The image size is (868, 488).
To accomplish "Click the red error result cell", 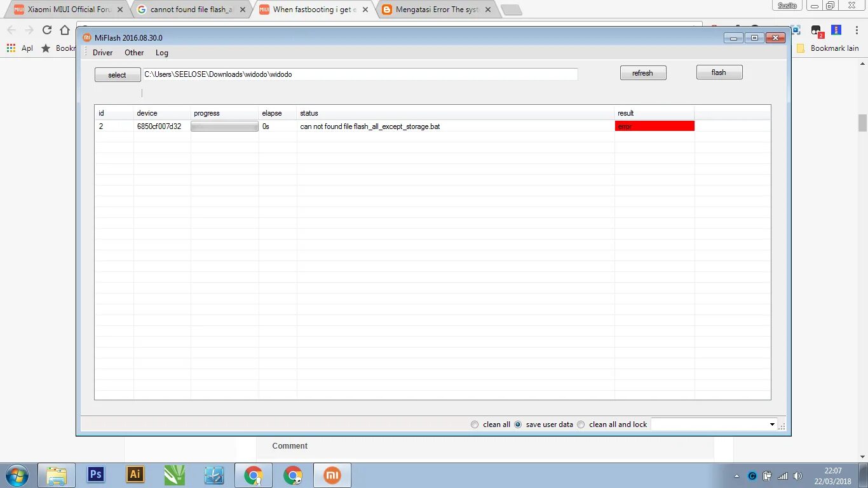I will point(654,126).
